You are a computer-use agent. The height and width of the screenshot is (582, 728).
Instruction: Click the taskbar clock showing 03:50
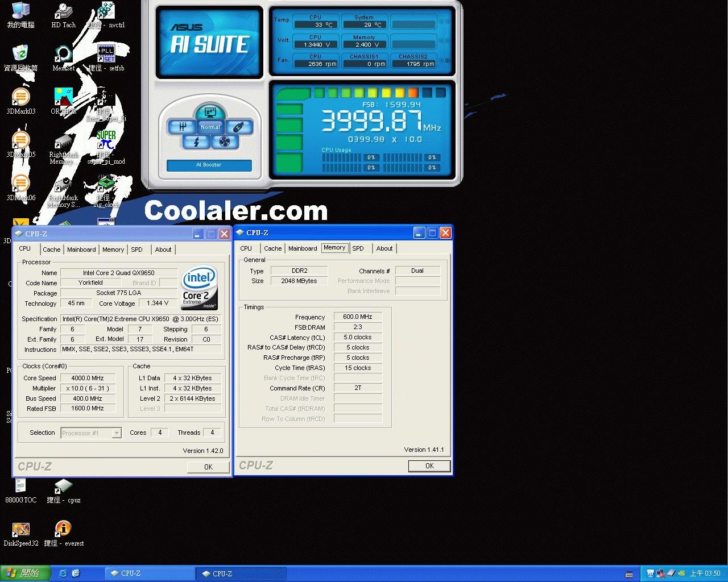[705, 573]
